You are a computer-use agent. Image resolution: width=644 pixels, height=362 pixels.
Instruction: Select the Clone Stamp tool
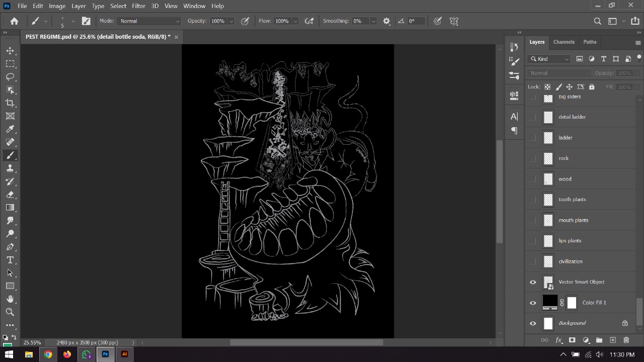tap(10, 168)
